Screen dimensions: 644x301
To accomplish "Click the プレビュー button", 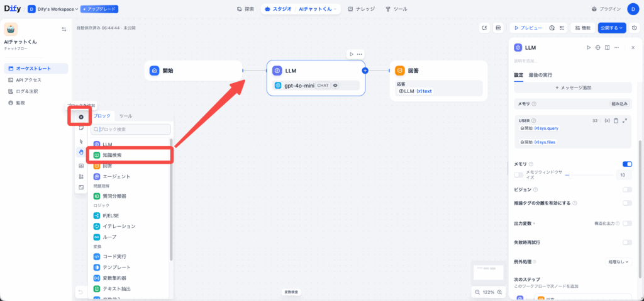I will (527, 28).
